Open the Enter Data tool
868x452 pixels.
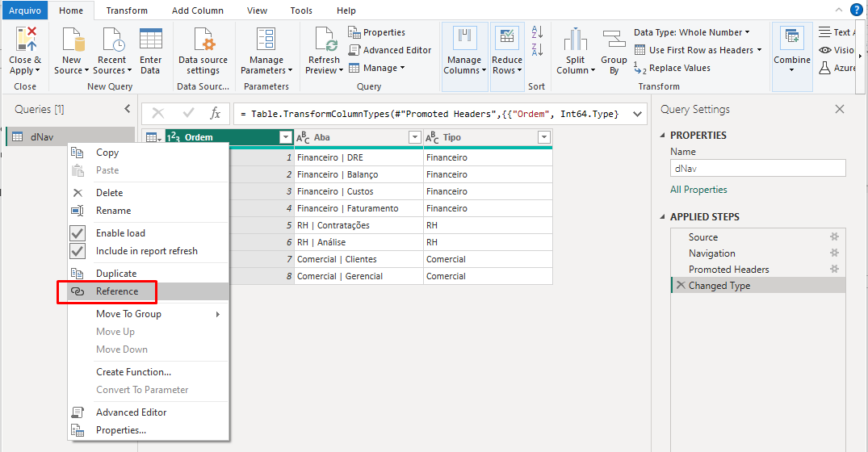(150, 52)
